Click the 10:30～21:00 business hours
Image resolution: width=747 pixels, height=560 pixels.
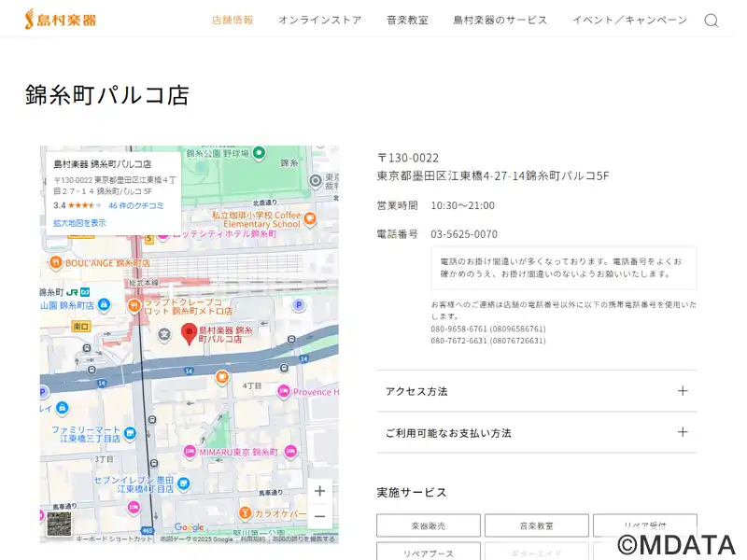462,205
